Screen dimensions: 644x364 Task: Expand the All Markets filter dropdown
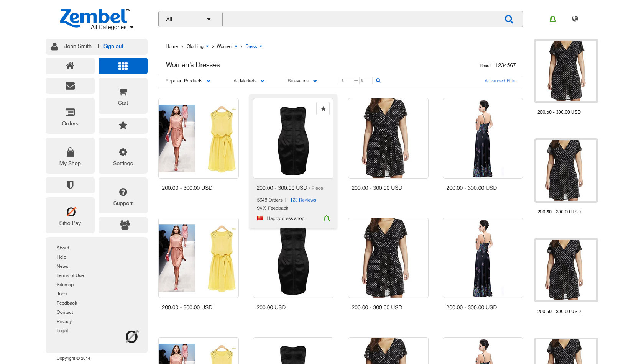(249, 81)
